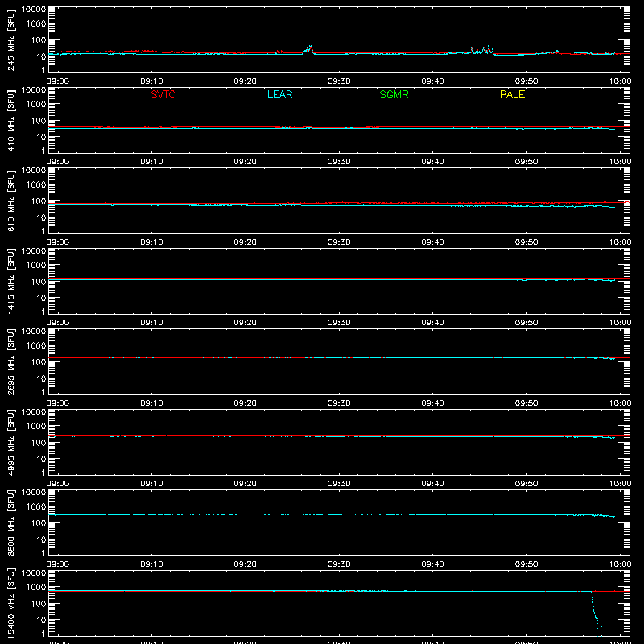Image resolution: width=644 pixels, height=644 pixels.
Task: Click the 09:45 burst spikes in 245 MHz plot
Action: [x=481, y=50]
